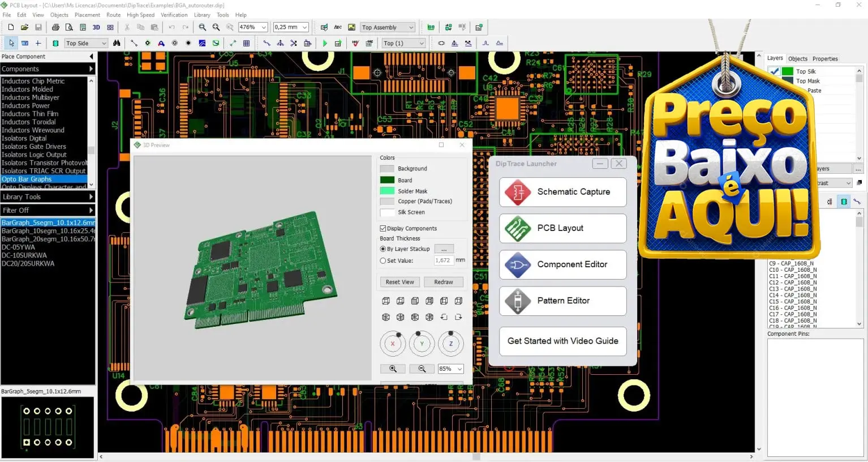868x462 pixels.
Task: Click zoom-in magnifier in 3D Preview
Action: point(393,369)
